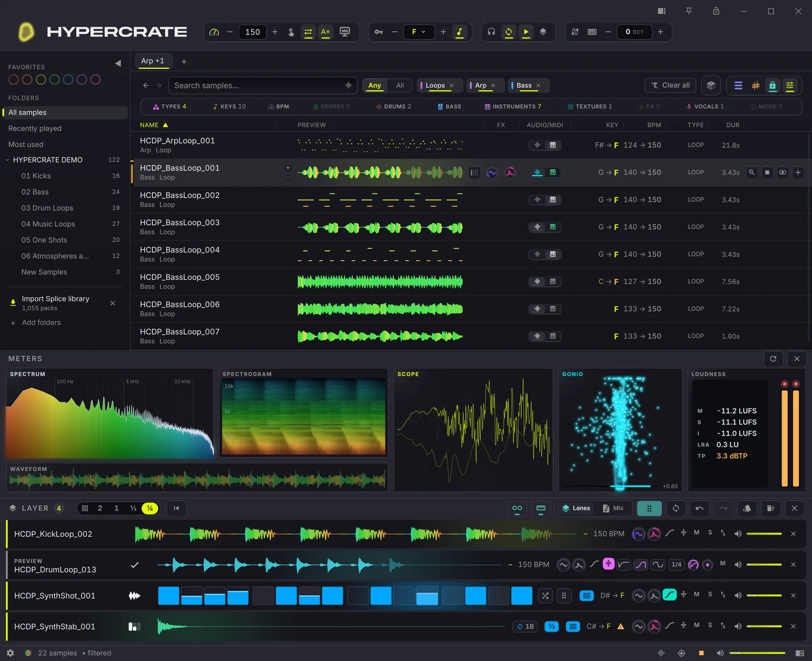The height and width of the screenshot is (661, 812).
Task: Open the 03 Drum Loops folder
Action: [47, 208]
